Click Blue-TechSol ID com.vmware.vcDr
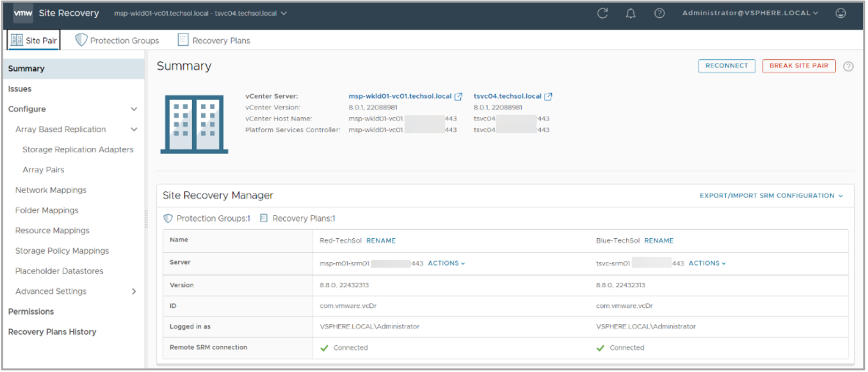The width and height of the screenshot is (868, 372). pyautogui.click(x=624, y=306)
